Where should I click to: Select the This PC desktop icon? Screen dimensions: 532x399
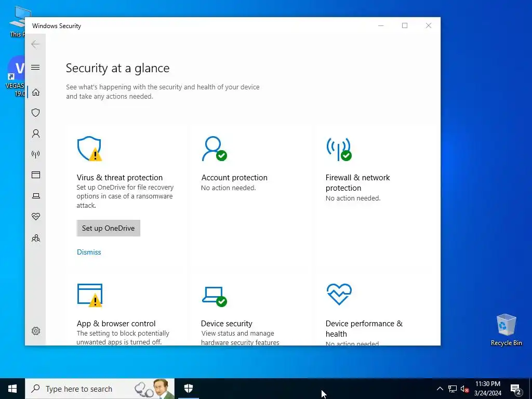(17, 21)
